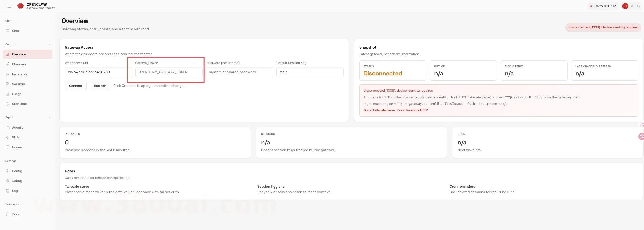
Task: Open Chat via its speech-bubble icon
Action: coord(8,31)
